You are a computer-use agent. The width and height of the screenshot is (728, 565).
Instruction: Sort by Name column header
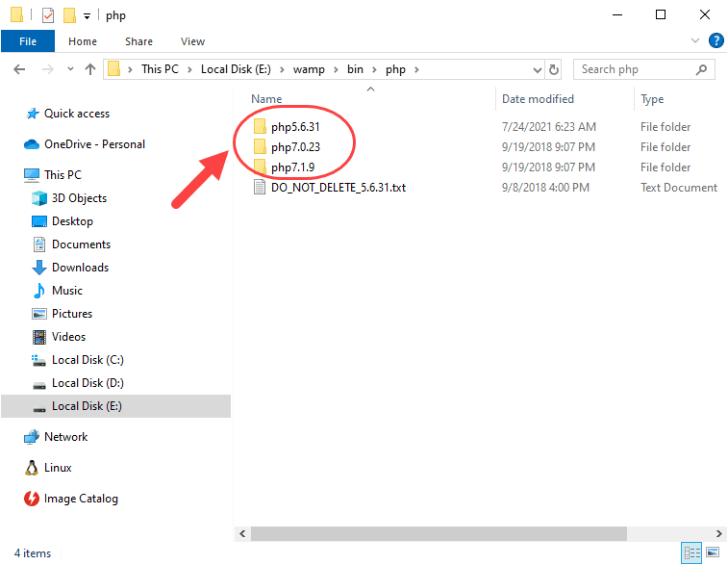266,99
